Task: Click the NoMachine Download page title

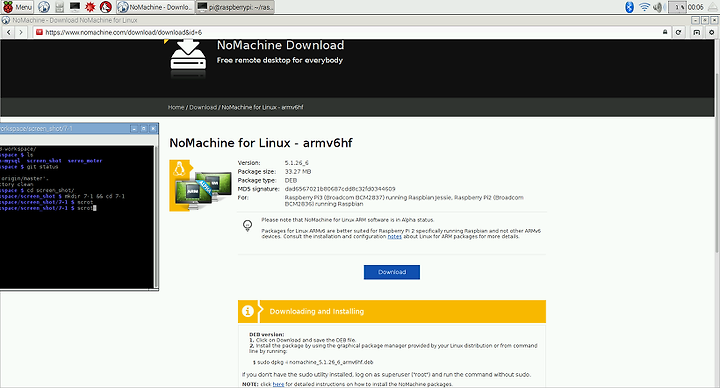Action: [281, 45]
